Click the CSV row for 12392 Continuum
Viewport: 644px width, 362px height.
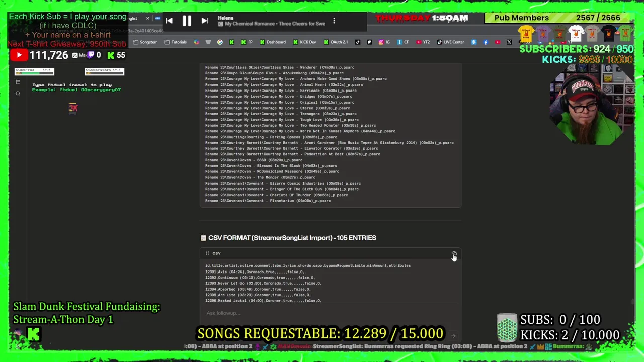click(x=260, y=278)
